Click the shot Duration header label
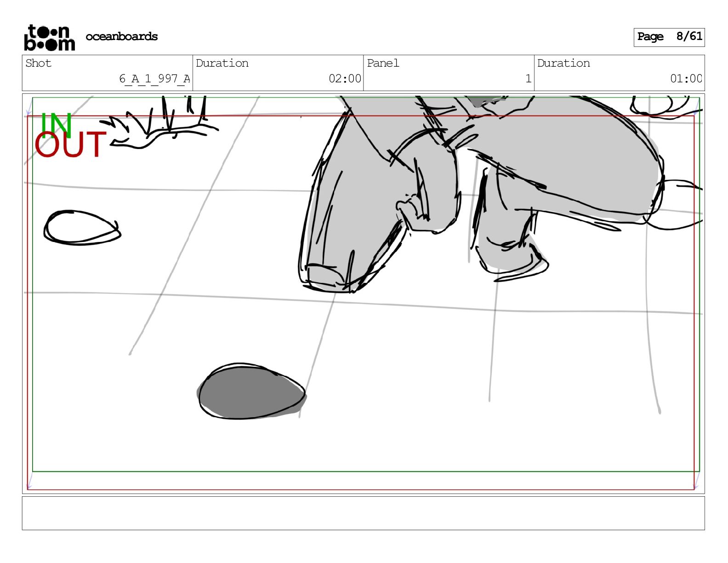 click(222, 63)
